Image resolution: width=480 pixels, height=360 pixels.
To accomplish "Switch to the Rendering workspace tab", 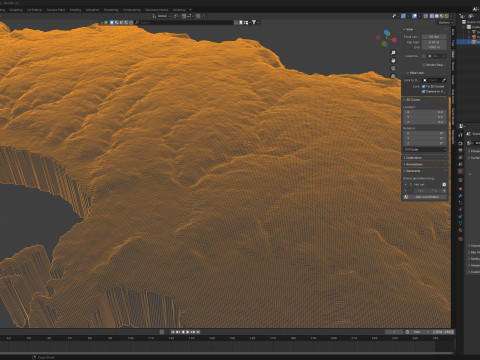I will click(111, 10).
